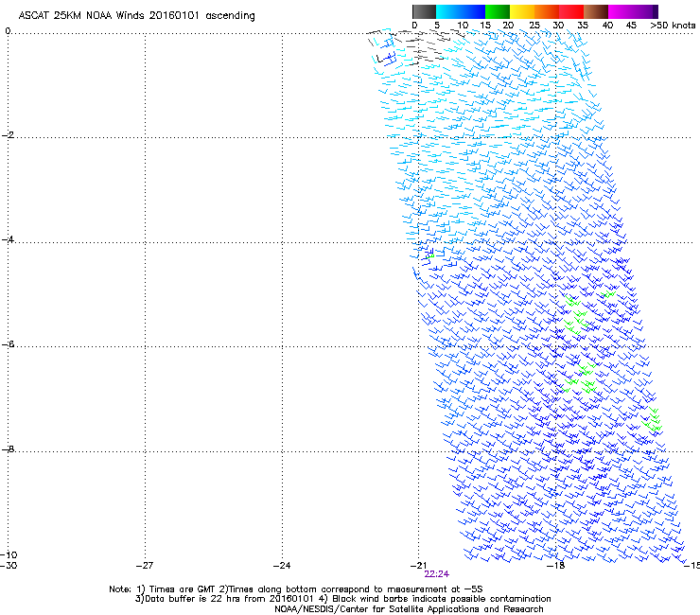Viewport: 700px width, 615px height.
Task: Click the legend number '10'
Action: pyautogui.click(x=463, y=26)
